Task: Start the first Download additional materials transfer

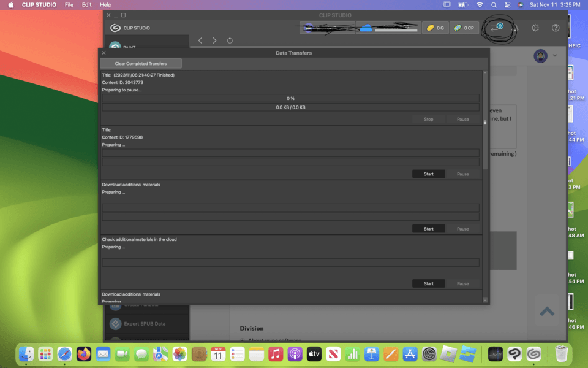Action: pyautogui.click(x=428, y=229)
